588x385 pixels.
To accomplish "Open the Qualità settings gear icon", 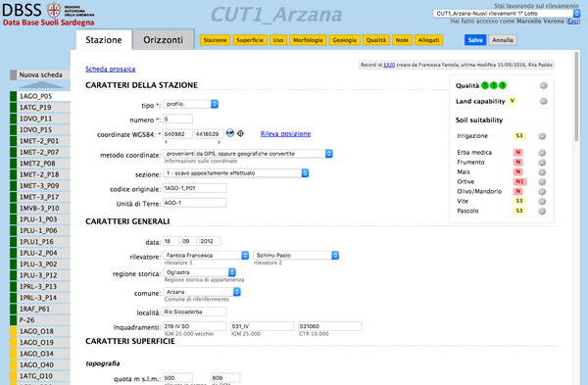I will [543, 86].
